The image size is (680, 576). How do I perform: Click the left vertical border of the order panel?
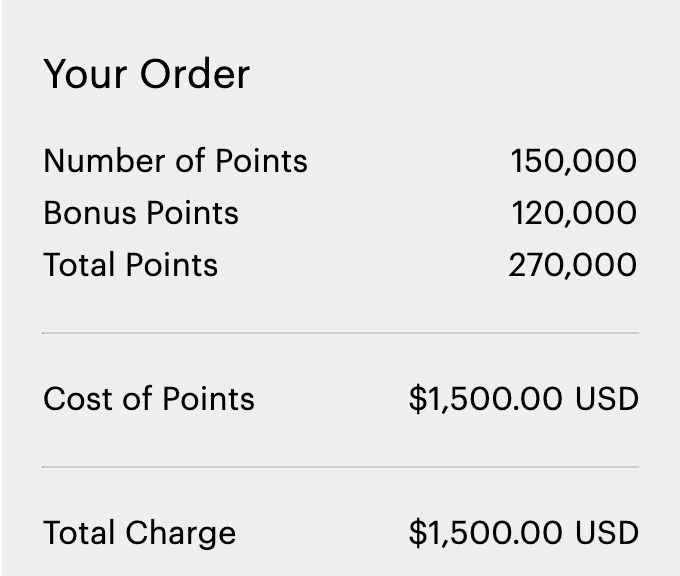(x=1, y=288)
